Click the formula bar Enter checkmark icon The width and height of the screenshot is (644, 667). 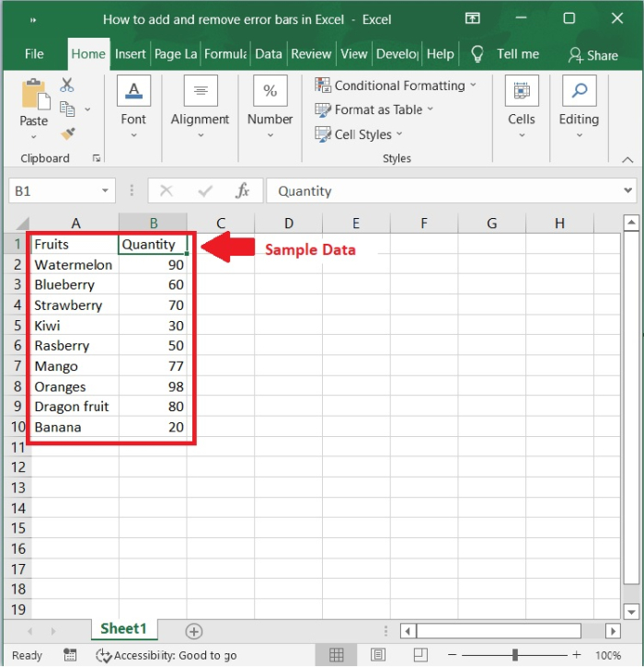pyautogui.click(x=205, y=191)
